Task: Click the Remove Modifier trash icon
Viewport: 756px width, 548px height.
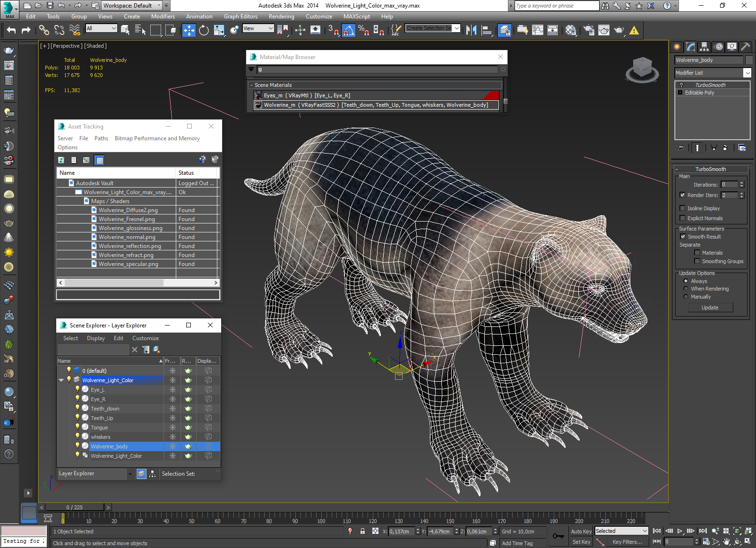Action: pyautogui.click(x=725, y=148)
